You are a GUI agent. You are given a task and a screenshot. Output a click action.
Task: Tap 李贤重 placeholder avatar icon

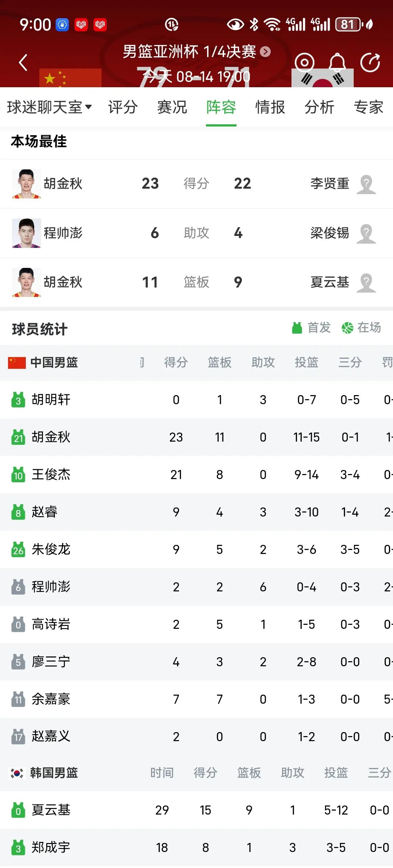pyautogui.click(x=366, y=184)
